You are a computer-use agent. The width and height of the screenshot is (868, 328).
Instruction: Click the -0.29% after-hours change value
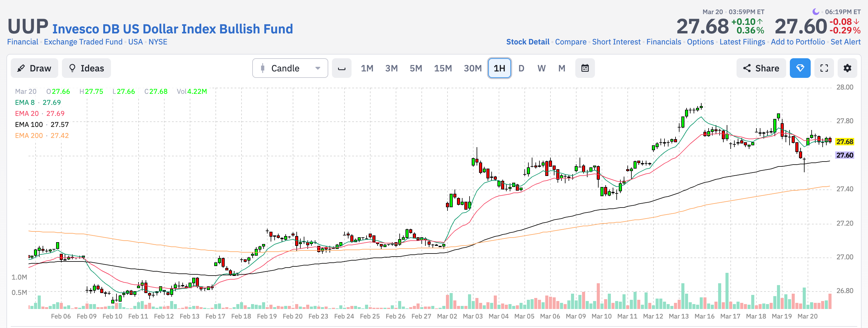point(845,30)
